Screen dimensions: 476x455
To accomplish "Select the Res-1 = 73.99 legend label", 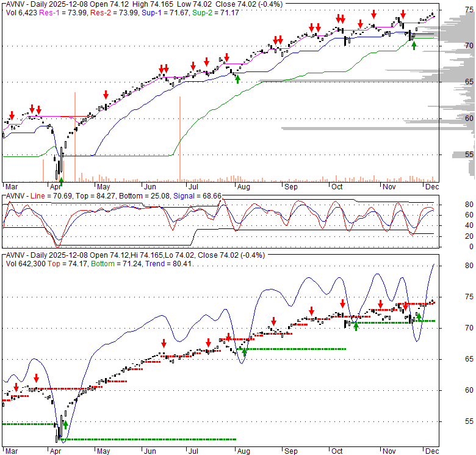I will click(x=60, y=11).
